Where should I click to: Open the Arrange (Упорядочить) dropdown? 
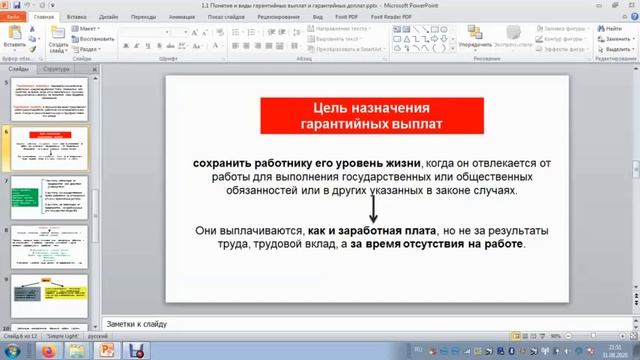point(475,38)
